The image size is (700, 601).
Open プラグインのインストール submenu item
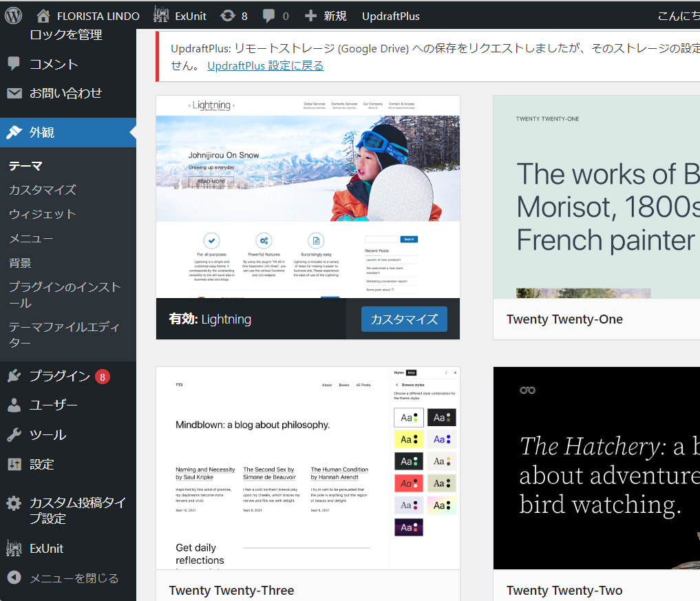pos(65,295)
